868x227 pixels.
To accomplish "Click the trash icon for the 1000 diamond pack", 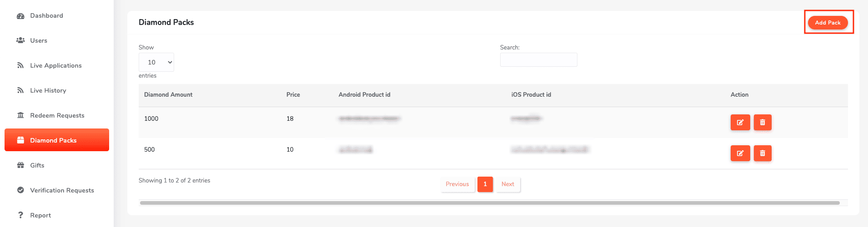I will pyautogui.click(x=763, y=122).
